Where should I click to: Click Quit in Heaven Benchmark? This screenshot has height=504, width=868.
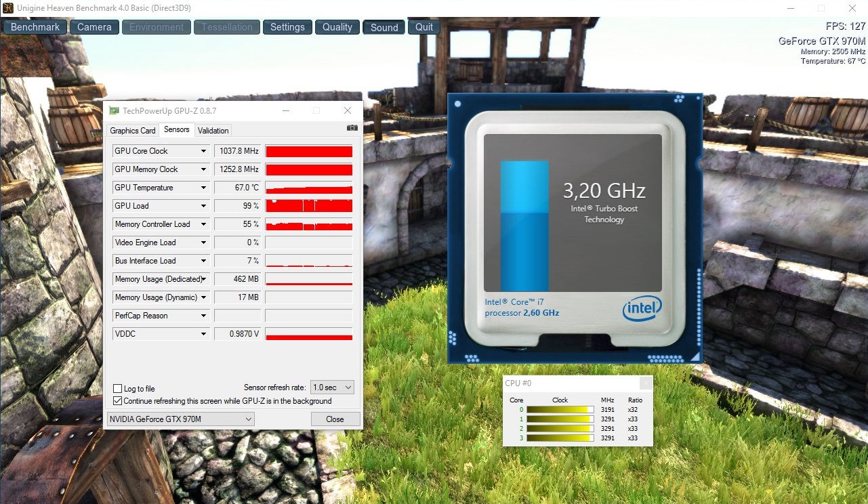424,27
